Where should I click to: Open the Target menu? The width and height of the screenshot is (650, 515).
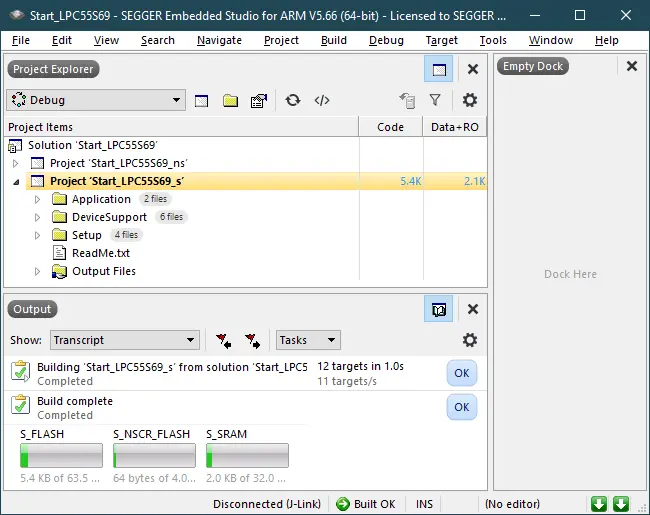tap(441, 40)
